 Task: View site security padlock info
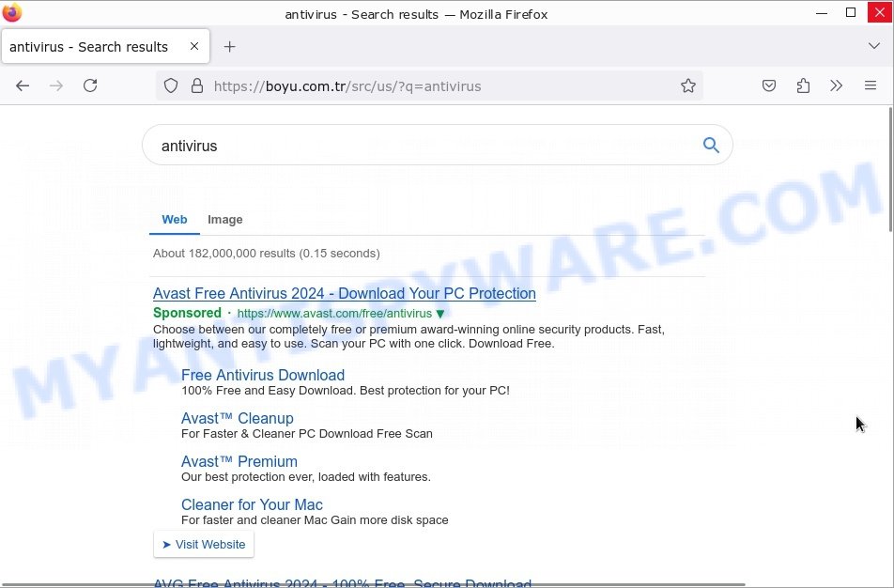point(197,86)
